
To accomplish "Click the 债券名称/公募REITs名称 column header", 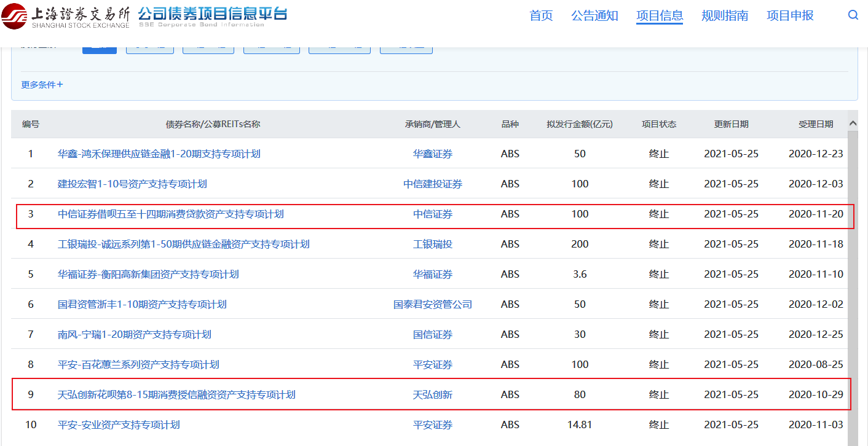I will coord(213,124).
